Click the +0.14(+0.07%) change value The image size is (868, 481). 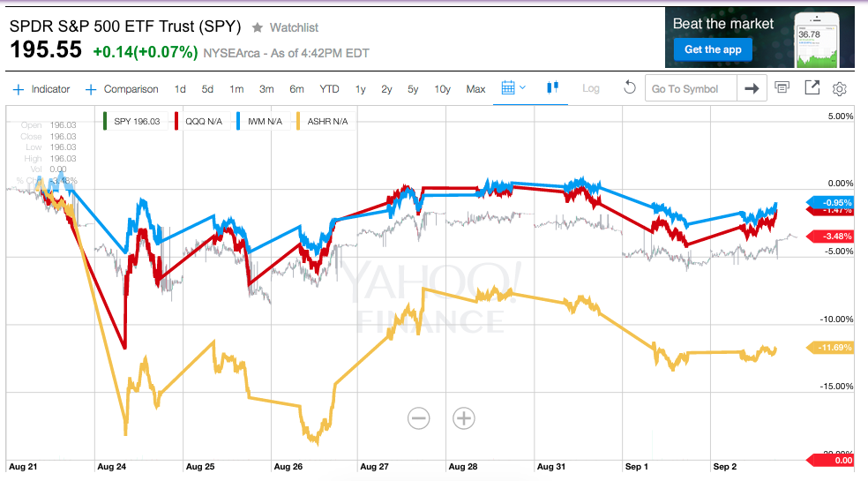(146, 52)
